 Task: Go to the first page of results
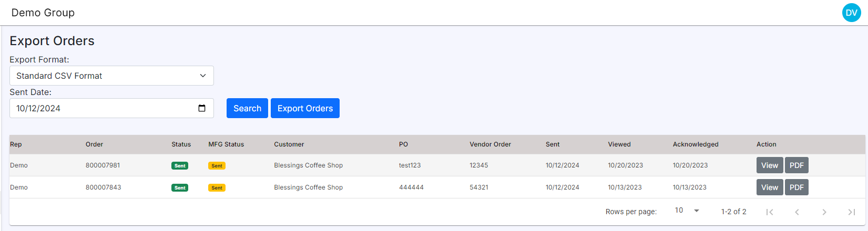click(x=770, y=212)
